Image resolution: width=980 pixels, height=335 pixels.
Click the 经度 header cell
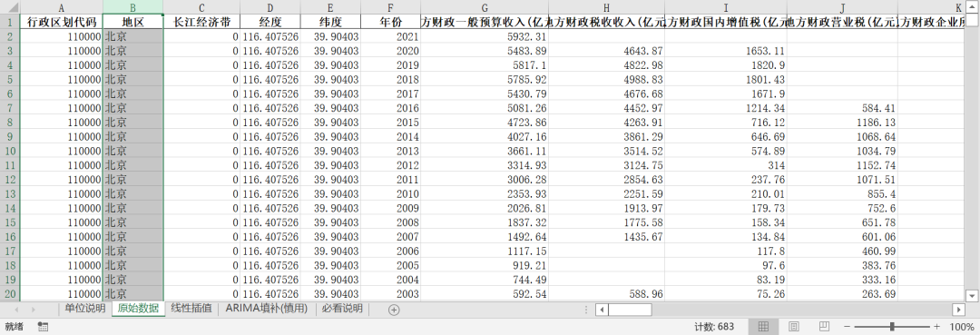click(x=270, y=22)
